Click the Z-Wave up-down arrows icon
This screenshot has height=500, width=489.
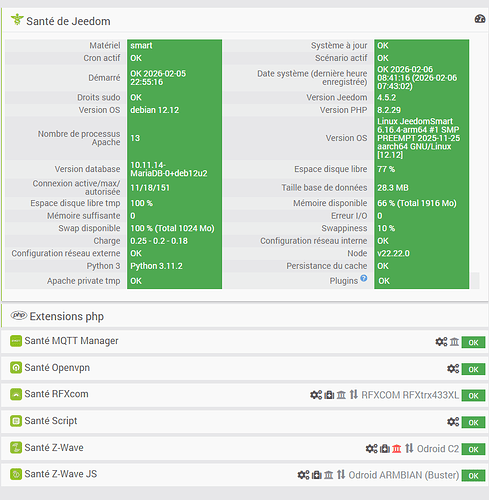click(x=409, y=448)
